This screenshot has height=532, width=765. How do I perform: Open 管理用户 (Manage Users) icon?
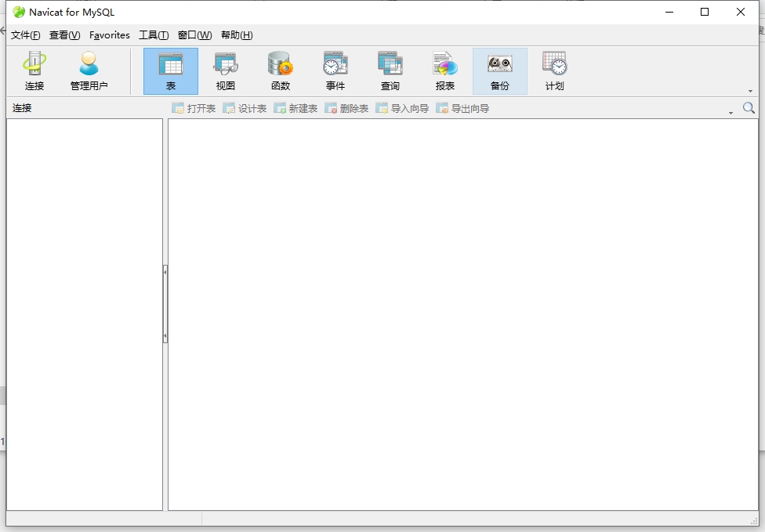[x=89, y=71]
